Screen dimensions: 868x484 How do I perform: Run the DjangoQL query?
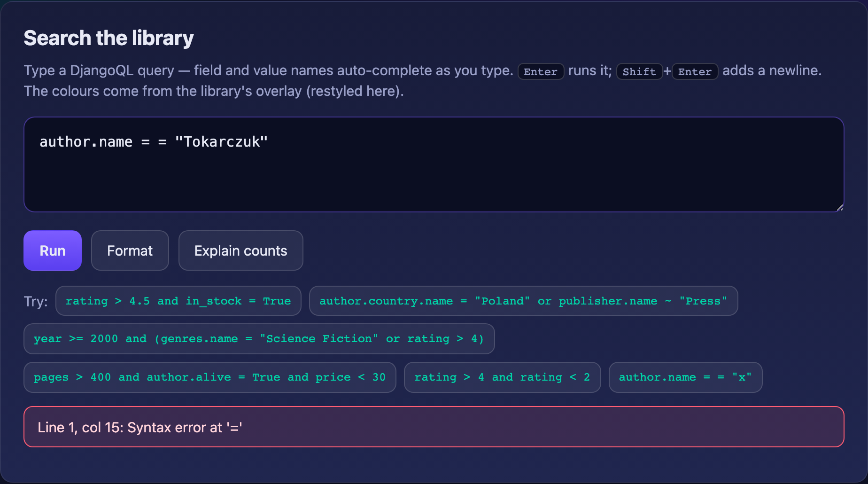[x=53, y=250]
